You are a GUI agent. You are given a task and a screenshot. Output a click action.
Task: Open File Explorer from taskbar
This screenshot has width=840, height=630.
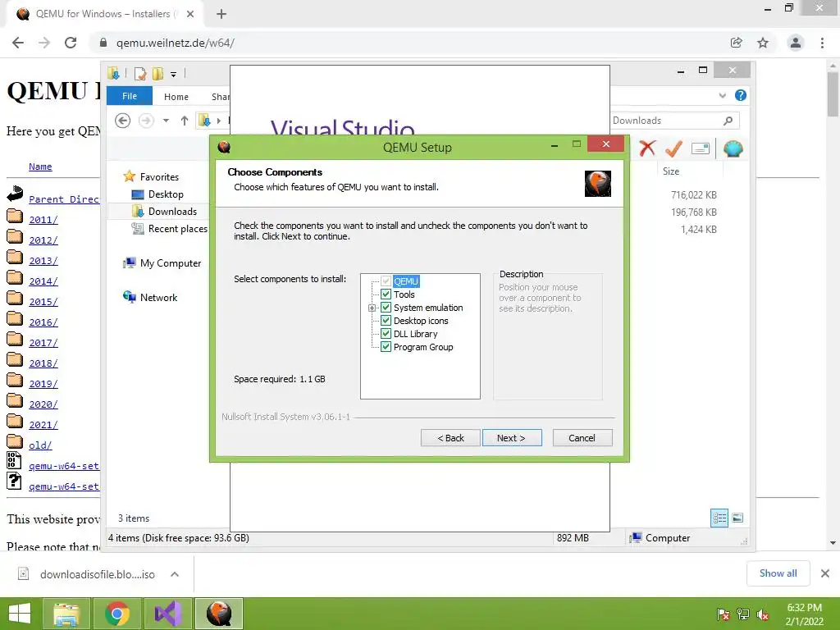[x=66, y=614]
